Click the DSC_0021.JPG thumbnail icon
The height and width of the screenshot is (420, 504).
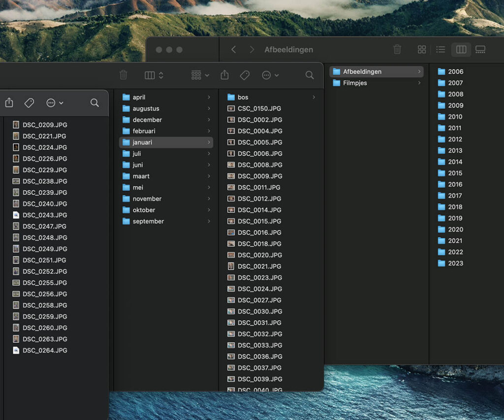(x=231, y=266)
